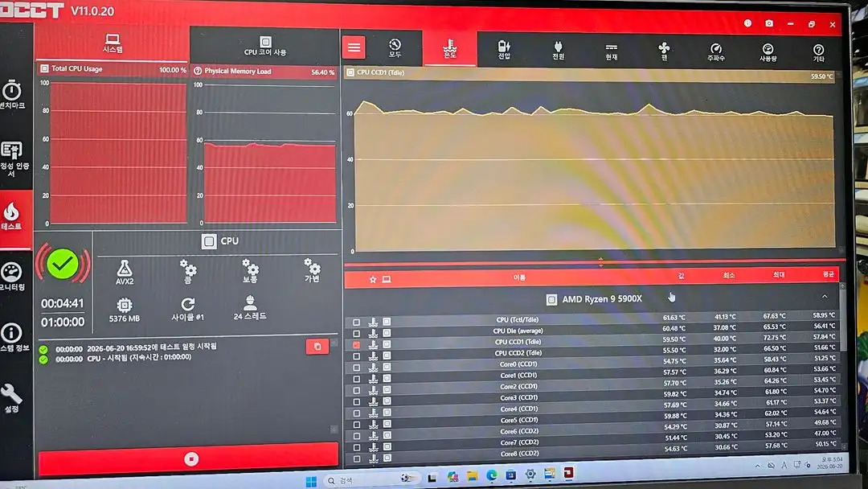Sort by the 최소 column header
This screenshot has height=489, width=868.
(729, 275)
